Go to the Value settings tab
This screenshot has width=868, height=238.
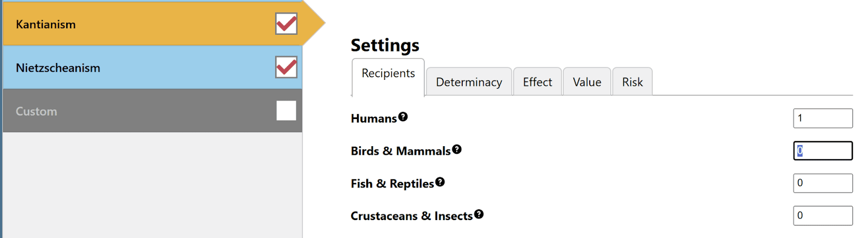(587, 82)
